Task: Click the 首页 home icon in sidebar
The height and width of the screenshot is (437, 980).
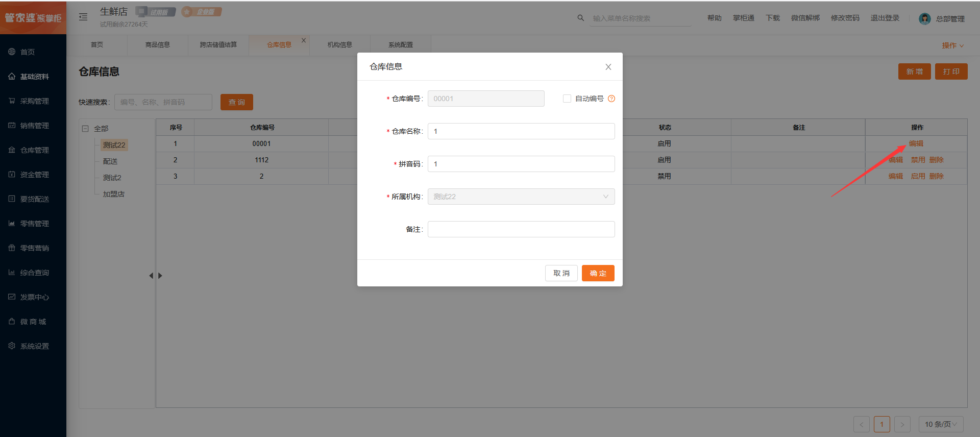Action: click(12, 52)
